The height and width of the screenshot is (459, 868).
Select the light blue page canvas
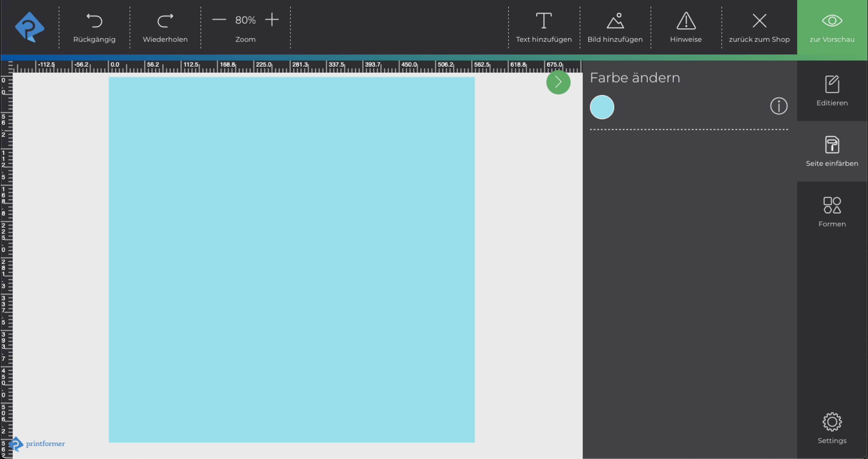point(292,260)
